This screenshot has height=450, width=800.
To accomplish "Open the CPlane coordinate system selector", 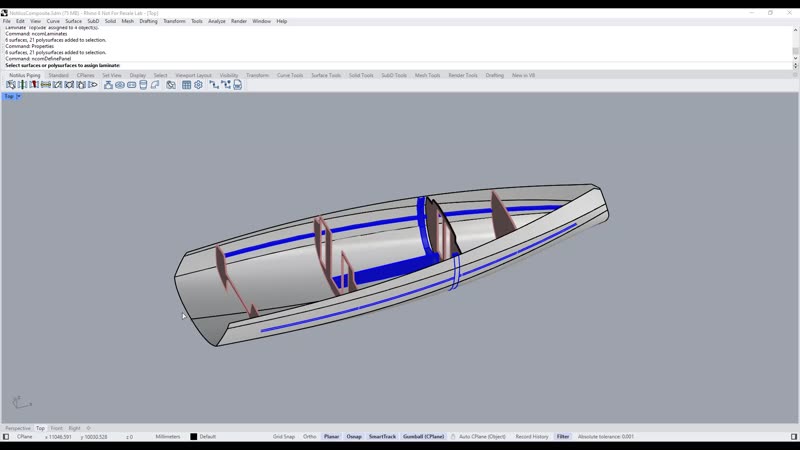I will [x=24, y=437].
